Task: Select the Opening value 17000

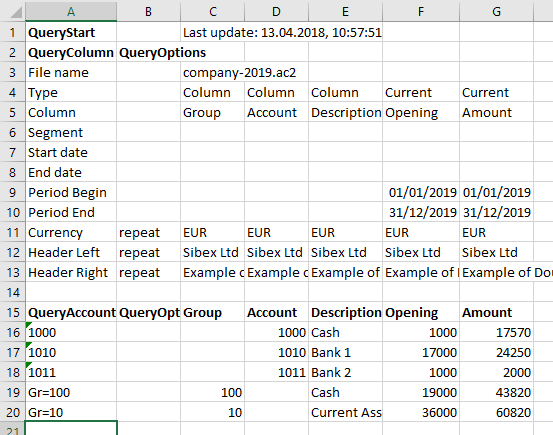Action: click(x=421, y=352)
